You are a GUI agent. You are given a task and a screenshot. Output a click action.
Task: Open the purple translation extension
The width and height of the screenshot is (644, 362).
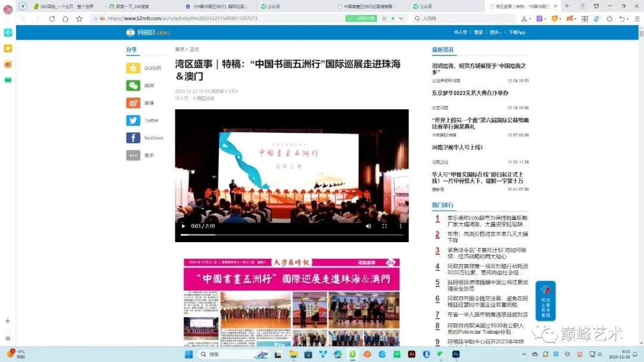pyautogui.click(x=539, y=18)
